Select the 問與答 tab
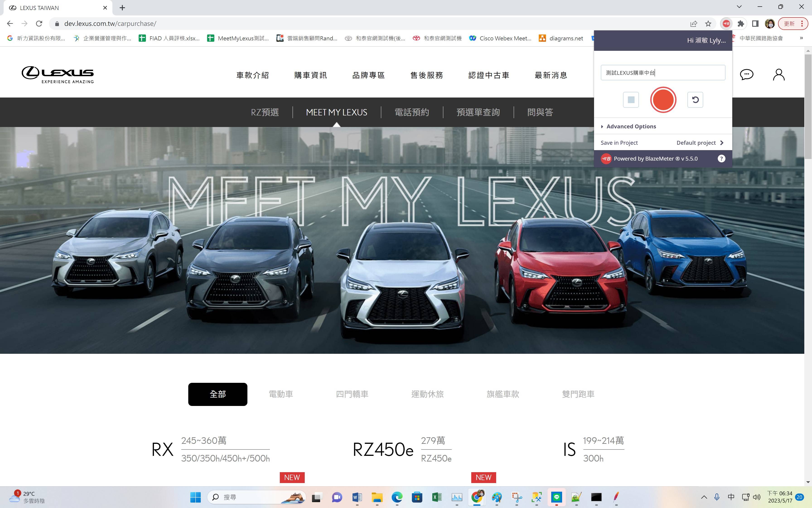This screenshot has height=508, width=812. 540,112
